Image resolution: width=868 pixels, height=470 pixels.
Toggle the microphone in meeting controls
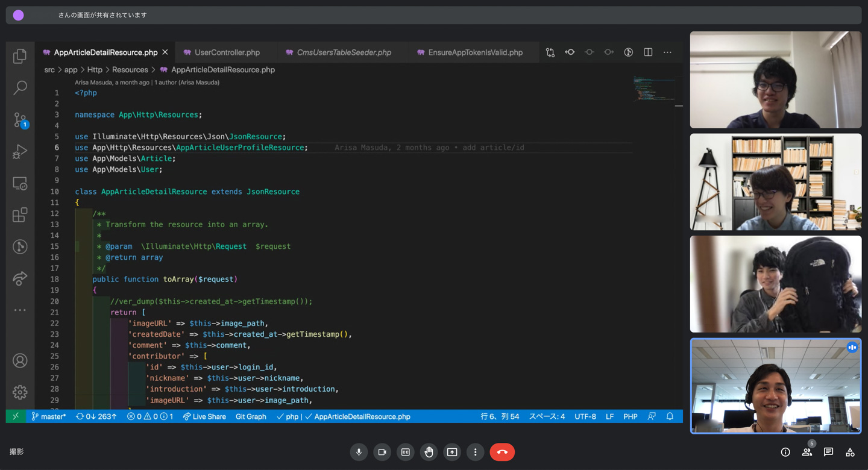359,452
